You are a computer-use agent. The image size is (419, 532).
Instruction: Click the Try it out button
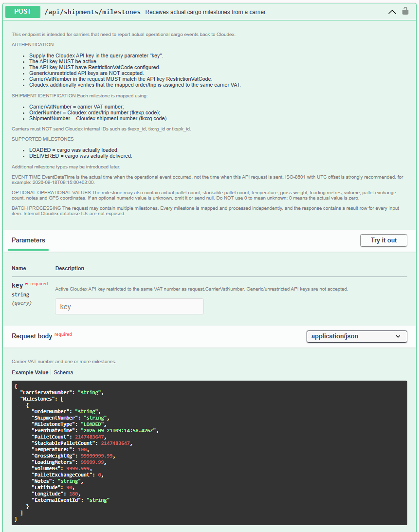[383, 240]
